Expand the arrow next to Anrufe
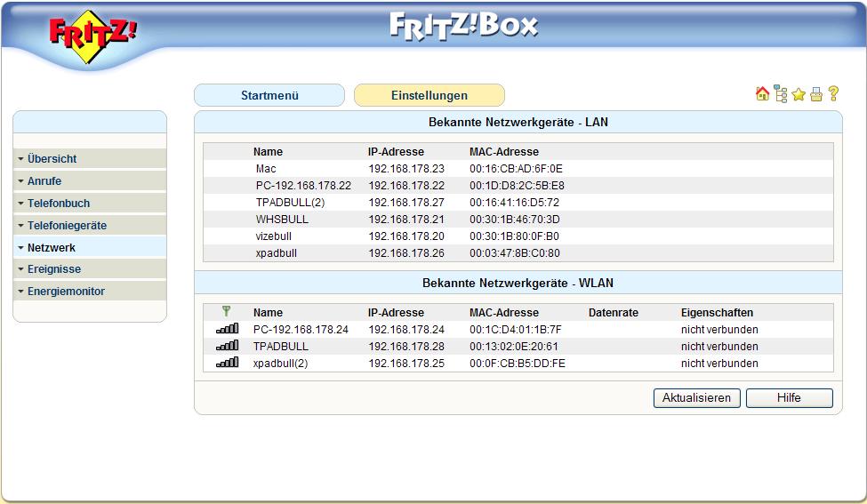This screenshot has height=504, width=867. coord(20,181)
